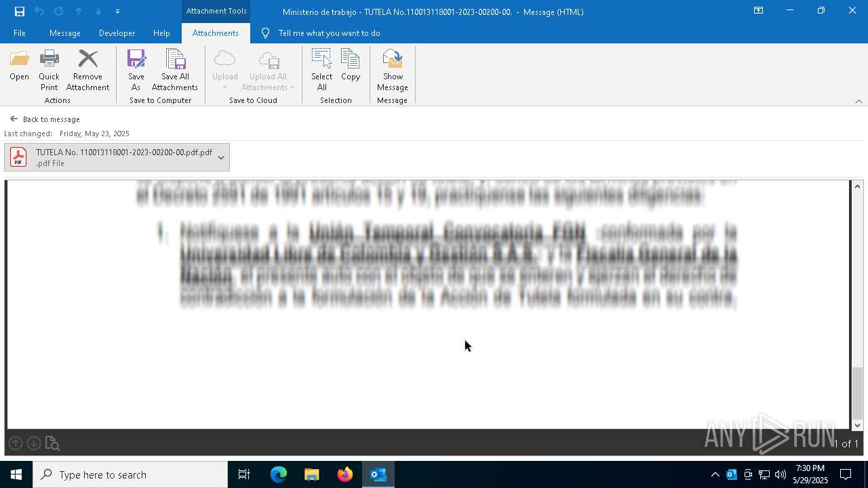
Task: Click the Ribbon Display Options button
Action: click(758, 11)
